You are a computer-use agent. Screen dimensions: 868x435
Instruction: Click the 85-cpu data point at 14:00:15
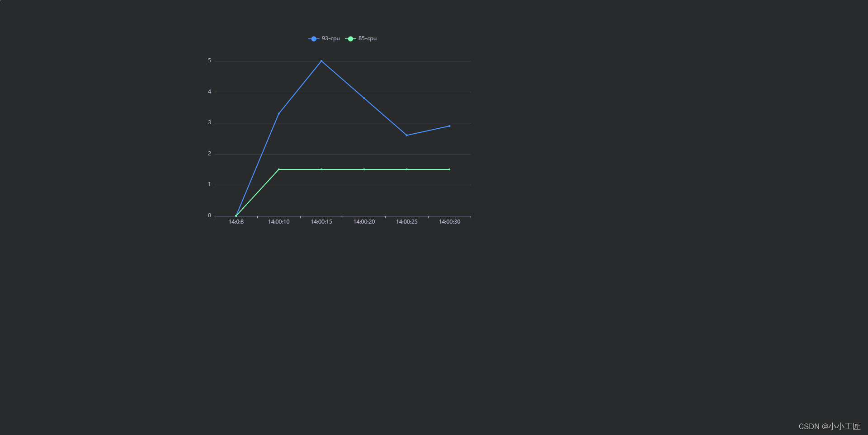click(x=321, y=169)
